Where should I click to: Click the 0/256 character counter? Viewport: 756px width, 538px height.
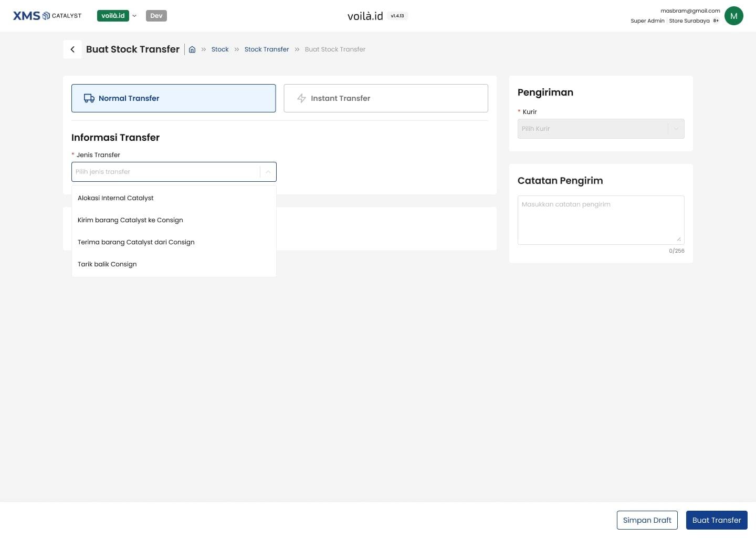click(677, 251)
